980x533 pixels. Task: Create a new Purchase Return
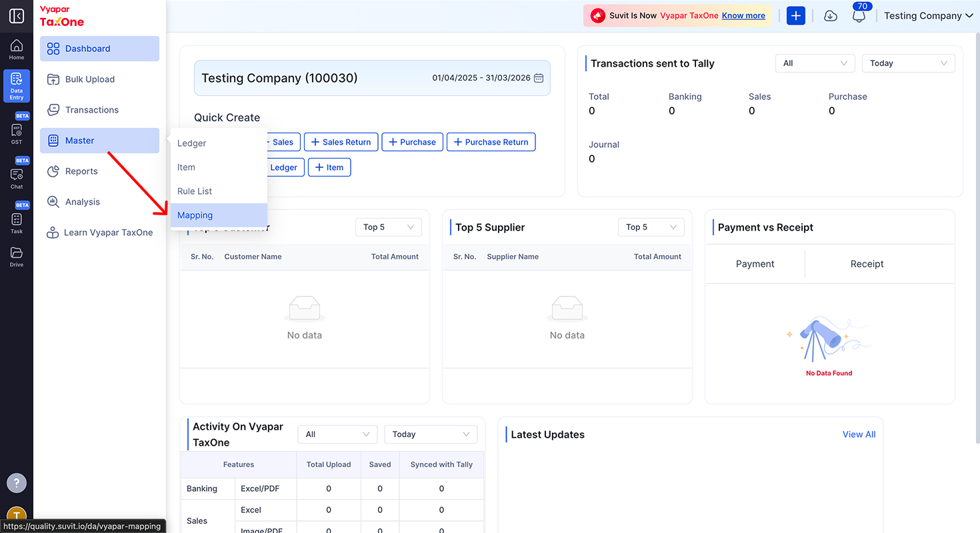click(491, 142)
